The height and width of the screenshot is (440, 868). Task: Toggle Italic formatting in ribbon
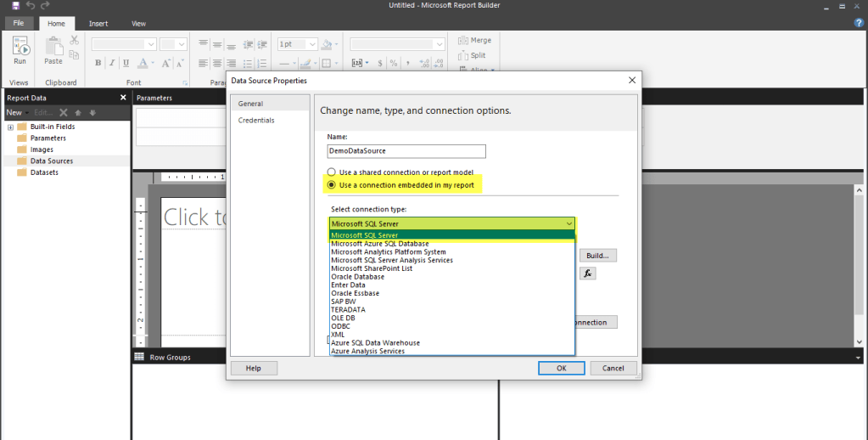(x=112, y=63)
